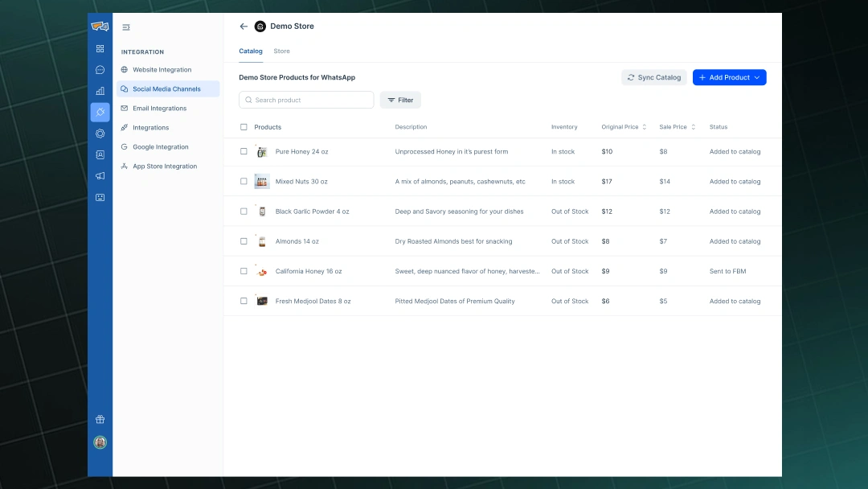Go back using the left arrow
Viewport: 868px width, 489px height.
tap(244, 27)
